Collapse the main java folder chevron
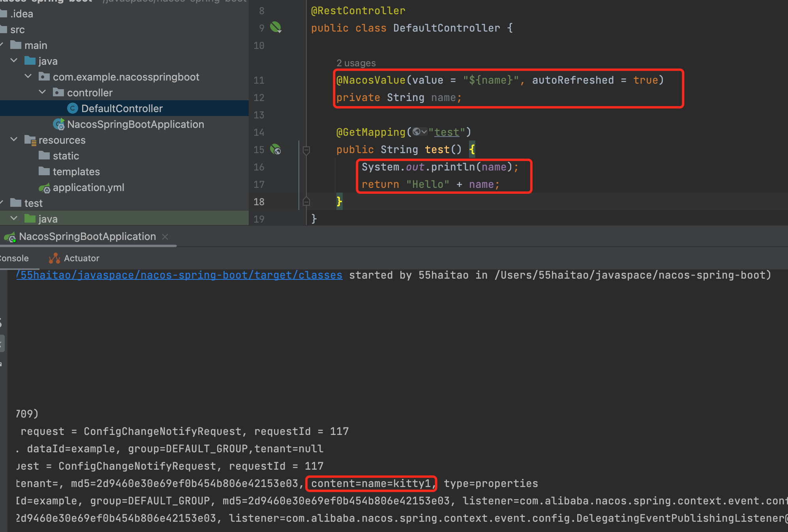 point(14,60)
